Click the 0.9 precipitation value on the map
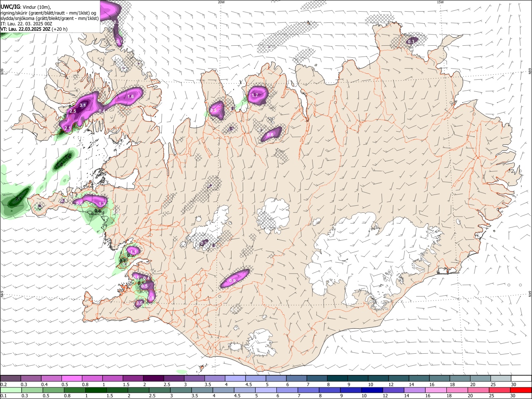 (x=232, y=281)
